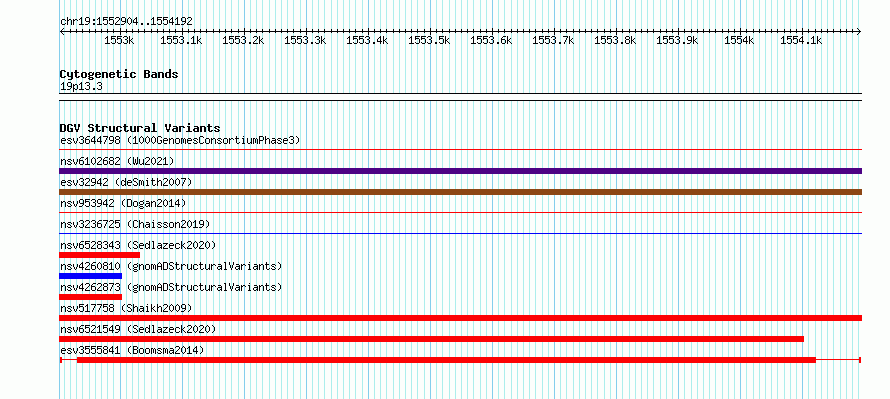
Task: Click the short red nsv4262873 bar
Action: (x=91, y=297)
